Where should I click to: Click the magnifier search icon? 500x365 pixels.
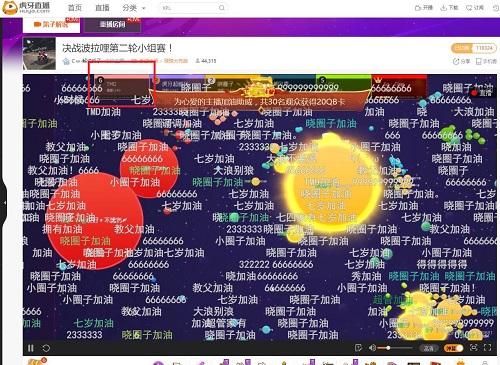point(222,8)
